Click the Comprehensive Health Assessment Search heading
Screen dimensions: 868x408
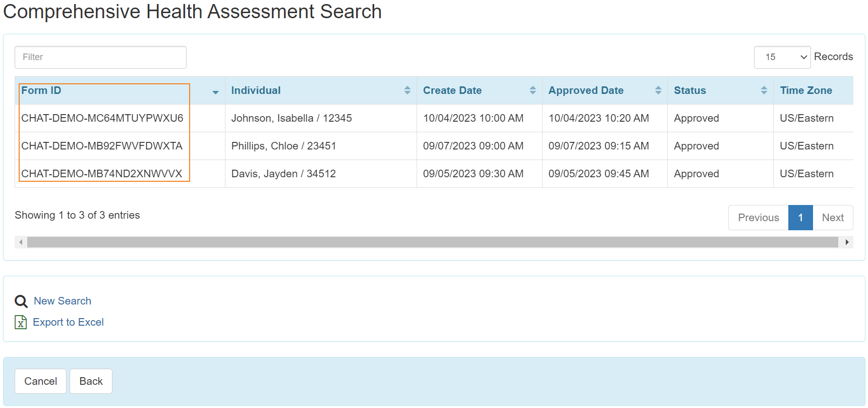[192, 11]
